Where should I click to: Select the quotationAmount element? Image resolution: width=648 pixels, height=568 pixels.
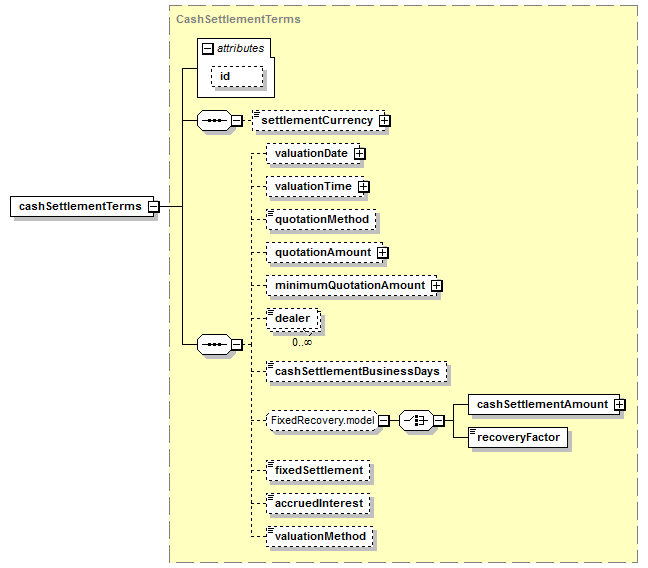pos(324,252)
